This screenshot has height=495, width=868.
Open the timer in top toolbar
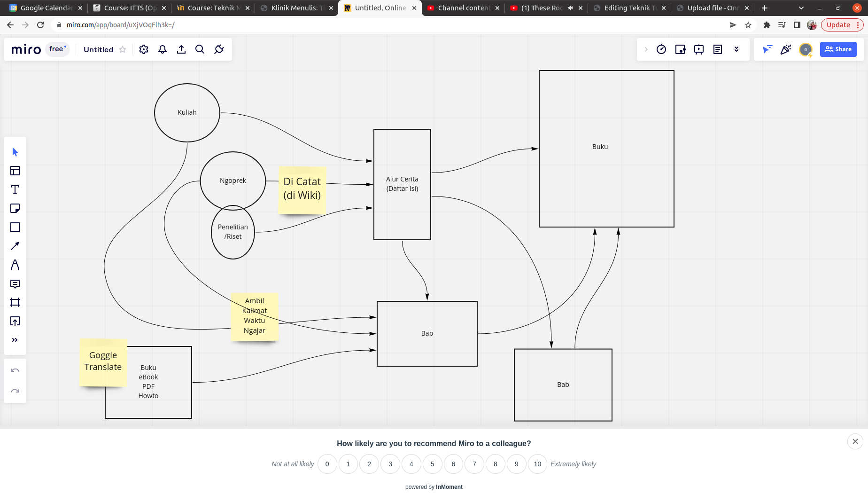pos(661,49)
